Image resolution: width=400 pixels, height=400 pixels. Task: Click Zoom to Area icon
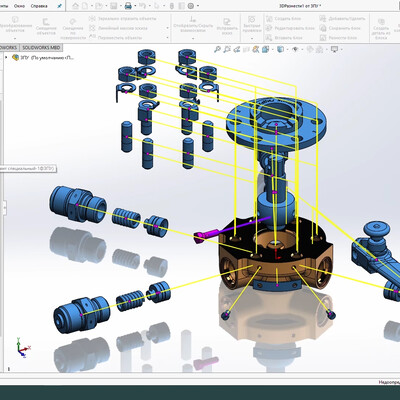tap(227, 50)
